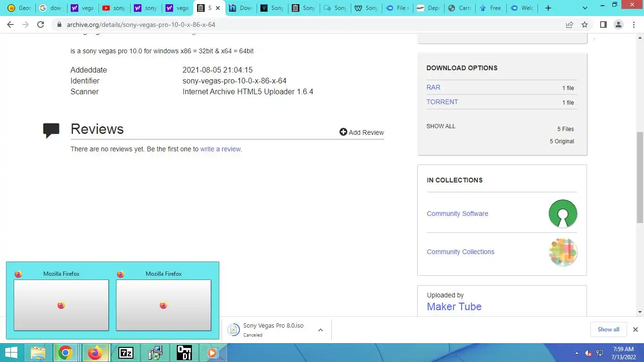Open the Windows Start button
644x362 pixels.
click(x=11, y=353)
